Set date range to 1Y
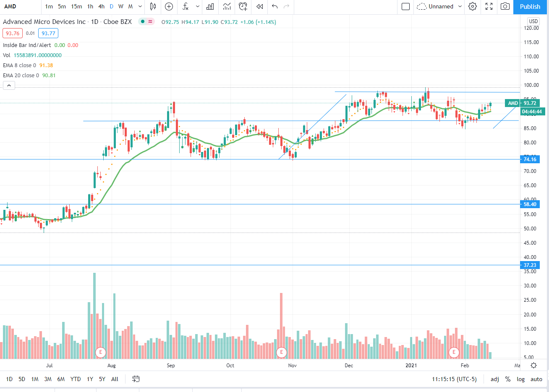 [x=90, y=379]
